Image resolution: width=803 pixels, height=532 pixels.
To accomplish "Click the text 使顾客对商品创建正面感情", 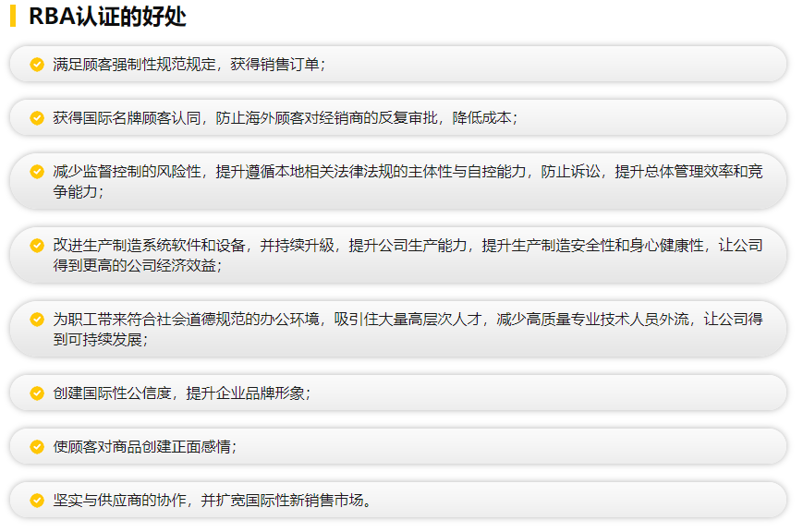I will [144, 446].
